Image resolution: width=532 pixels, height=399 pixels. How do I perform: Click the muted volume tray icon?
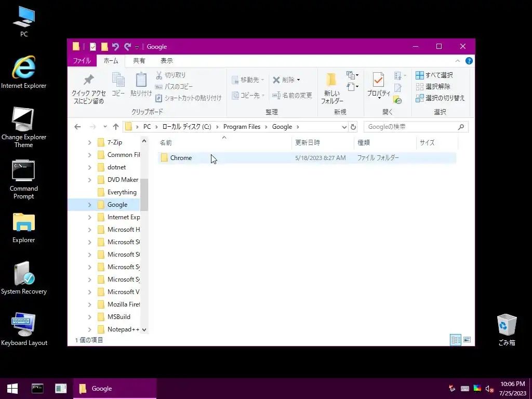pyautogui.click(x=489, y=389)
